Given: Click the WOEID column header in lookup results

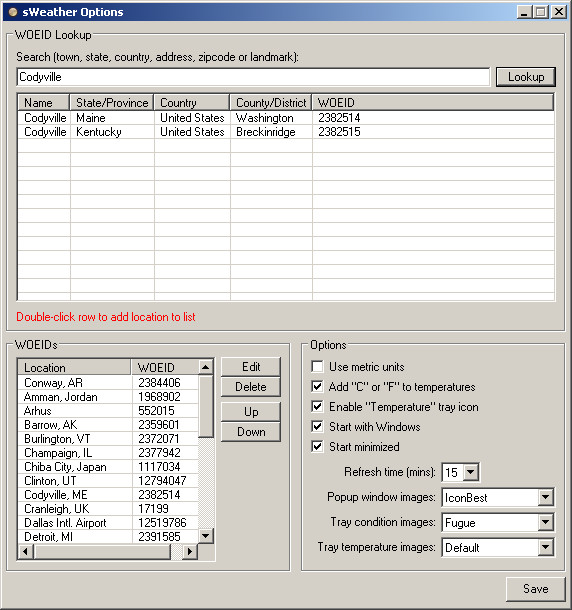Looking at the screenshot, I should coord(433,103).
